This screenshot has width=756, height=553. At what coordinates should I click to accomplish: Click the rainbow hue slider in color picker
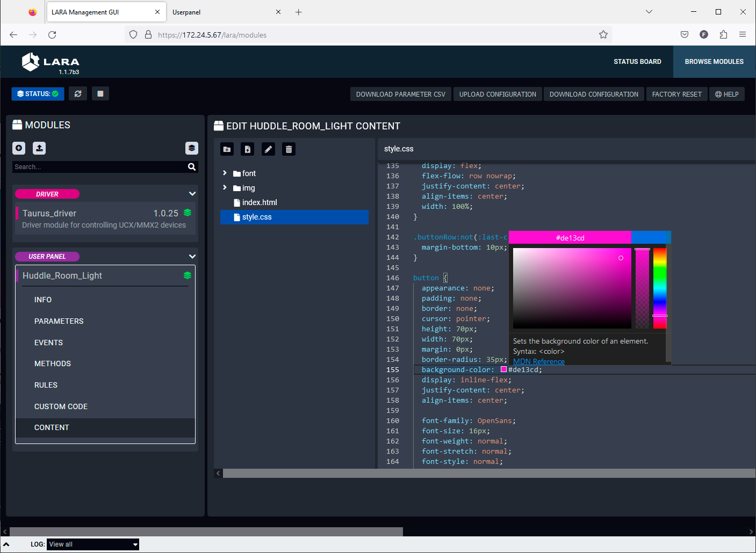tap(660, 287)
